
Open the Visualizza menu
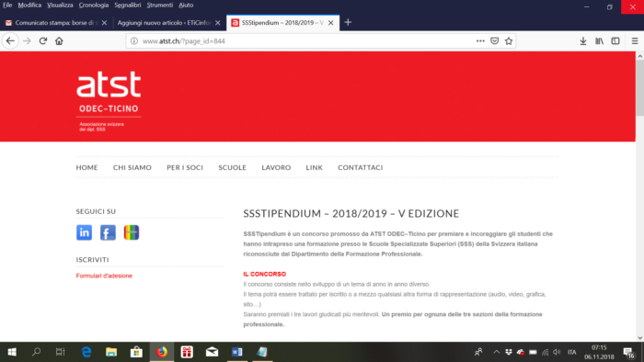60,5
